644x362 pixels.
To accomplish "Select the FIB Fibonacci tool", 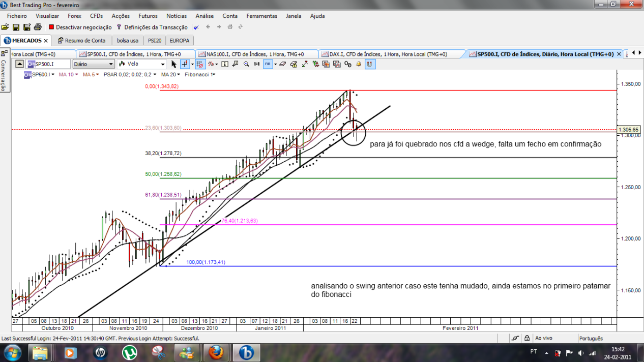I will (268, 64).
